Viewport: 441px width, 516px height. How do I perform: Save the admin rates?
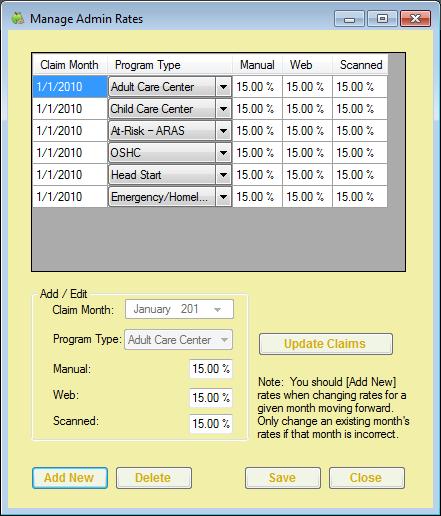283,478
